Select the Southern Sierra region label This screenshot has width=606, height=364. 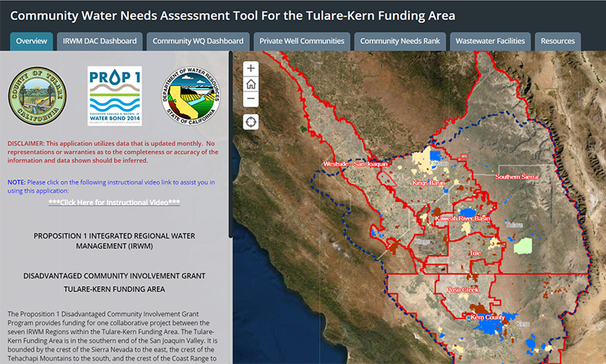[517, 177]
